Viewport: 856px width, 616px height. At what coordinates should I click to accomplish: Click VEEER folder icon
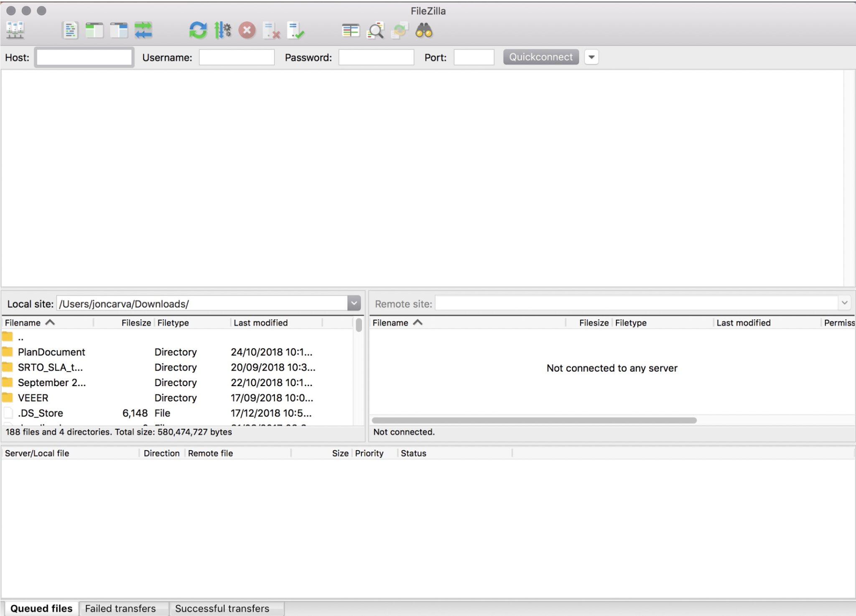point(8,397)
